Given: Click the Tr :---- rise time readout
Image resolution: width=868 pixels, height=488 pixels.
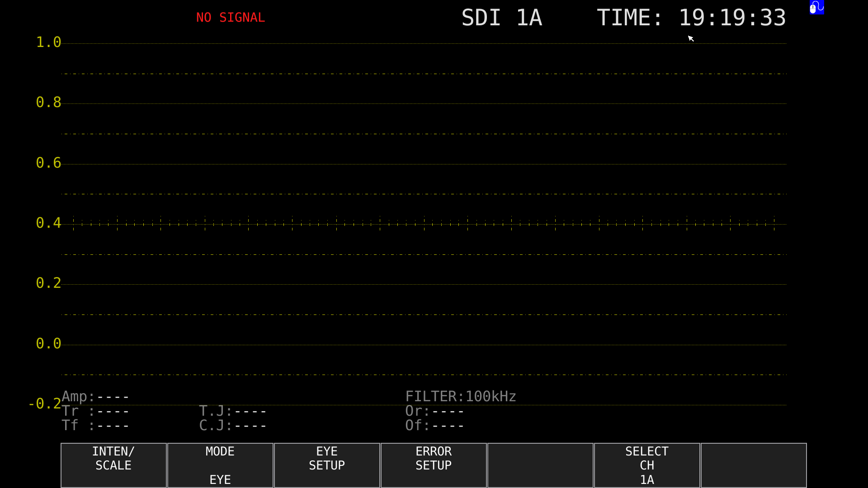Looking at the screenshot, I should [95, 411].
